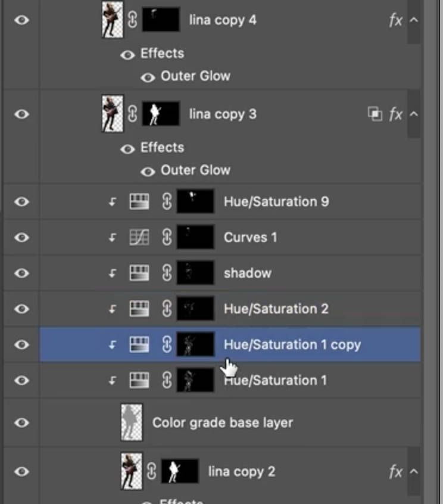Hide the lina copy 4 layer

coord(21,20)
